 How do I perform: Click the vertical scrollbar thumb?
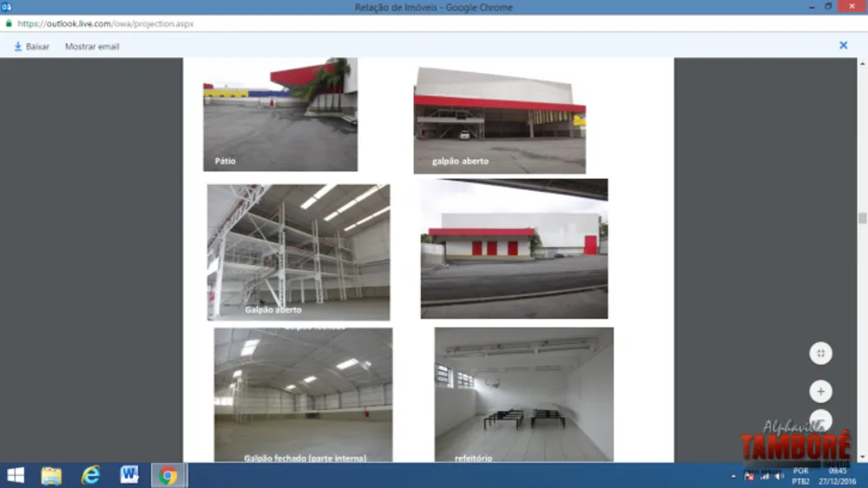pos(863,218)
